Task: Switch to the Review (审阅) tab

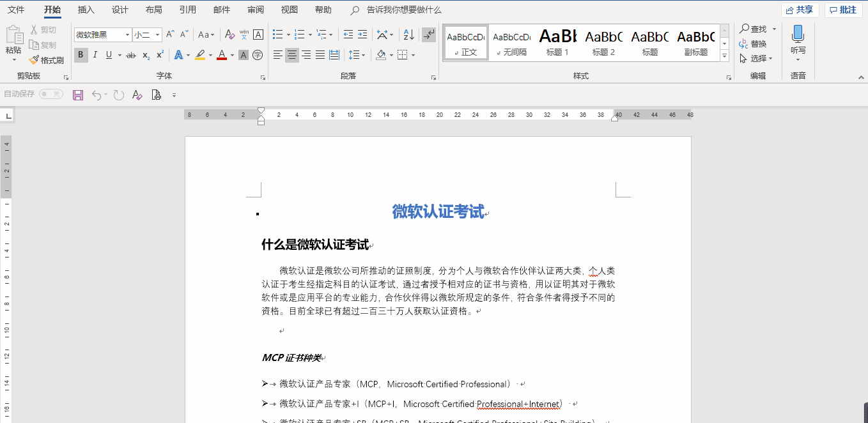Action: pos(256,10)
